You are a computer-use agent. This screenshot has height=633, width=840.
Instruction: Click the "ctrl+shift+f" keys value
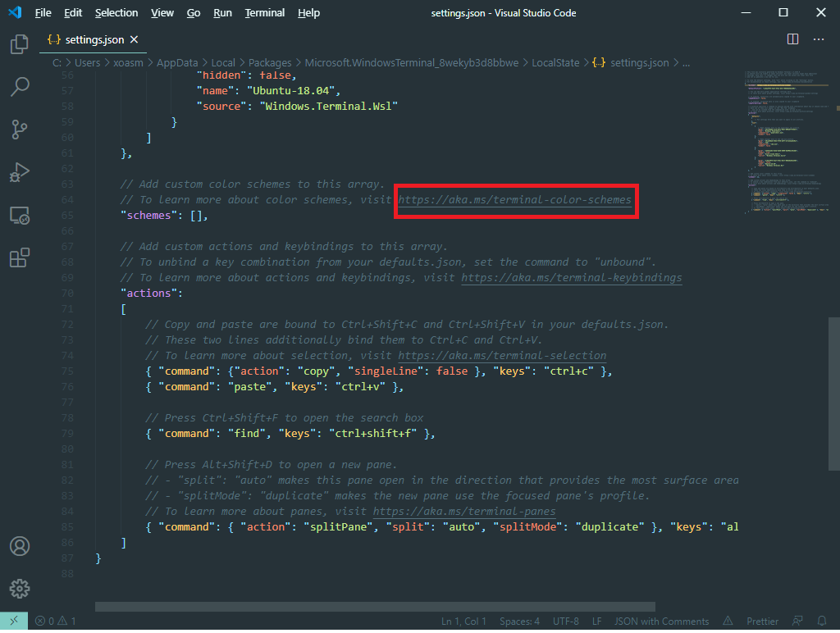pyautogui.click(x=373, y=434)
